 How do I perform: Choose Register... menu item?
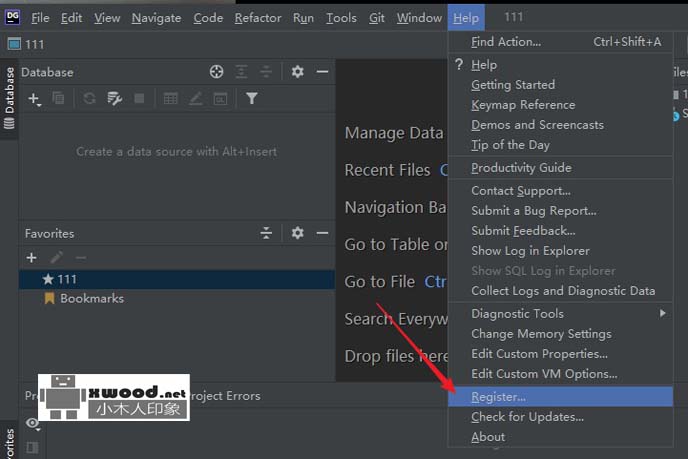[560, 397]
